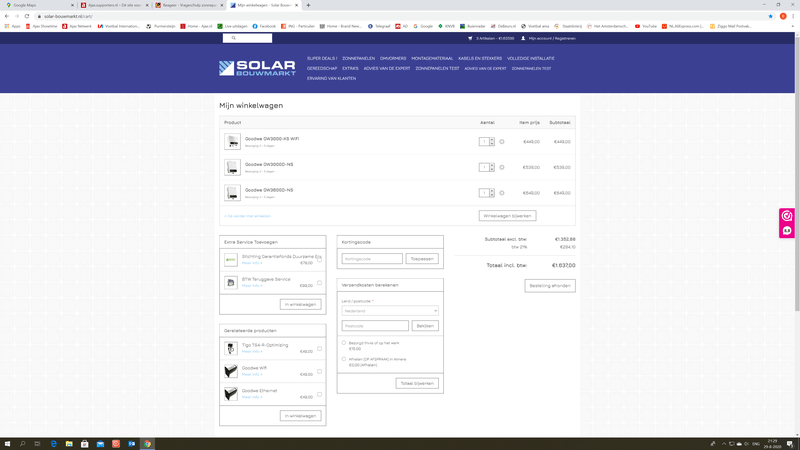The image size is (800, 450).
Task: Open the ERVARING VAN KLANTEN menu
Action: [331, 79]
